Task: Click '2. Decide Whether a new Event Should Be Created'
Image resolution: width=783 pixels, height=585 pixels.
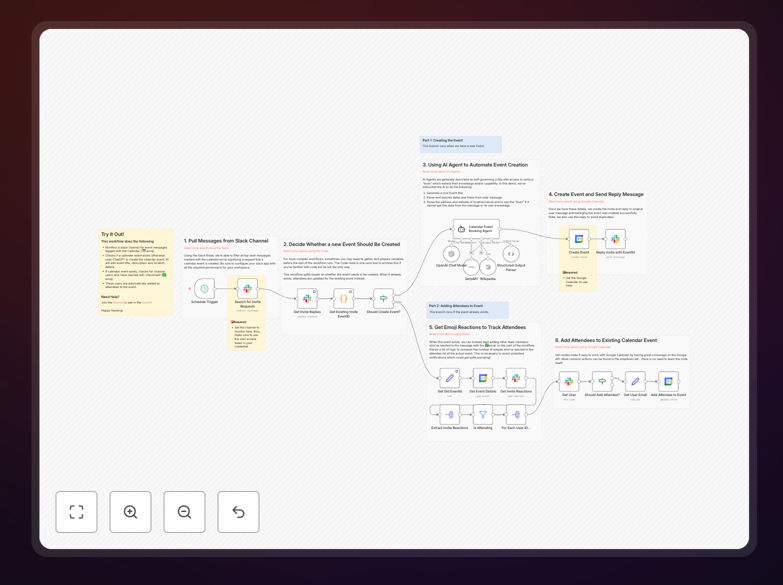Action: [x=342, y=244]
